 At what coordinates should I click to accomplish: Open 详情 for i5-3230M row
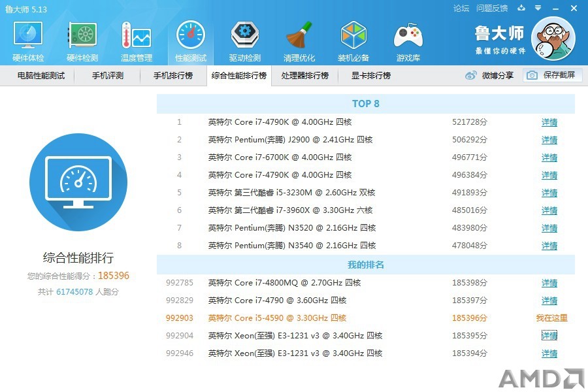(549, 193)
